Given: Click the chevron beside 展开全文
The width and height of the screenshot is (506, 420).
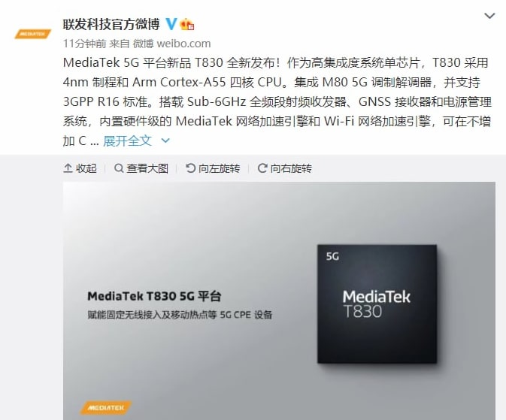Looking at the screenshot, I should pyautogui.click(x=165, y=141).
